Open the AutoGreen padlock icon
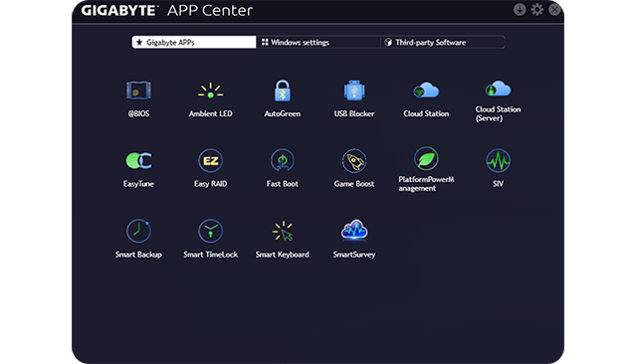 click(283, 91)
